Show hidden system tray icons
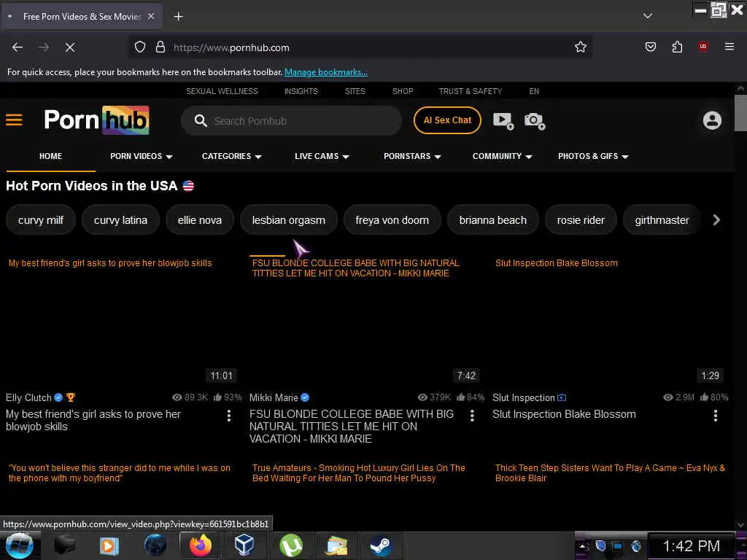Viewport: 747px width, 560px height. 584,546
